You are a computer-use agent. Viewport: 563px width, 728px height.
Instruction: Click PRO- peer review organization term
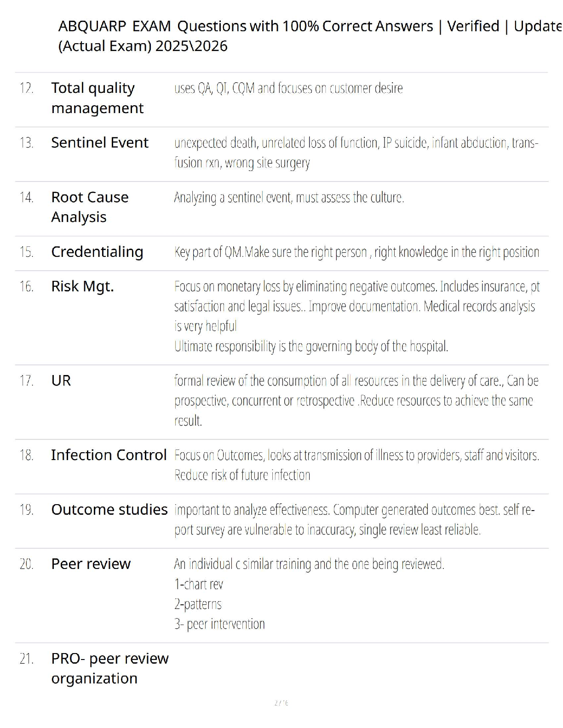pos(109,668)
